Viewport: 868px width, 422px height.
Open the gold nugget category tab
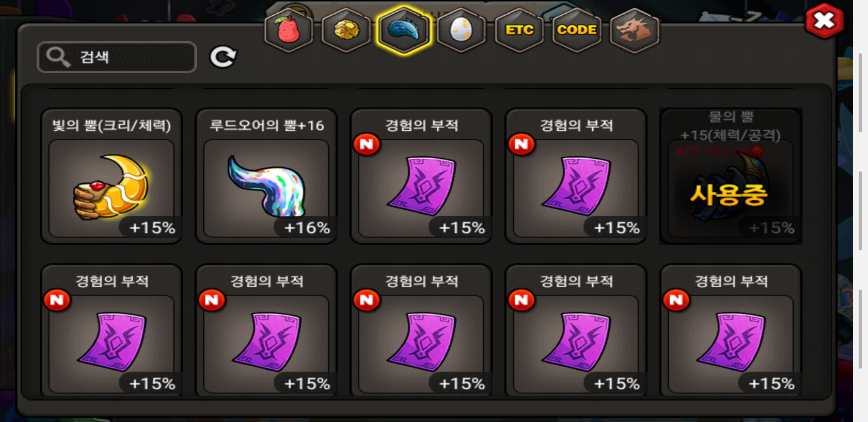click(x=346, y=30)
